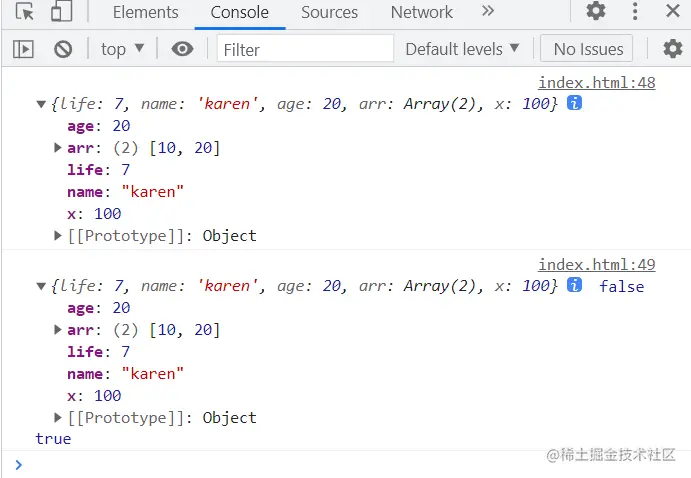
Task: Open the three-dot customize DevTools menu
Action: pos(635,11)
